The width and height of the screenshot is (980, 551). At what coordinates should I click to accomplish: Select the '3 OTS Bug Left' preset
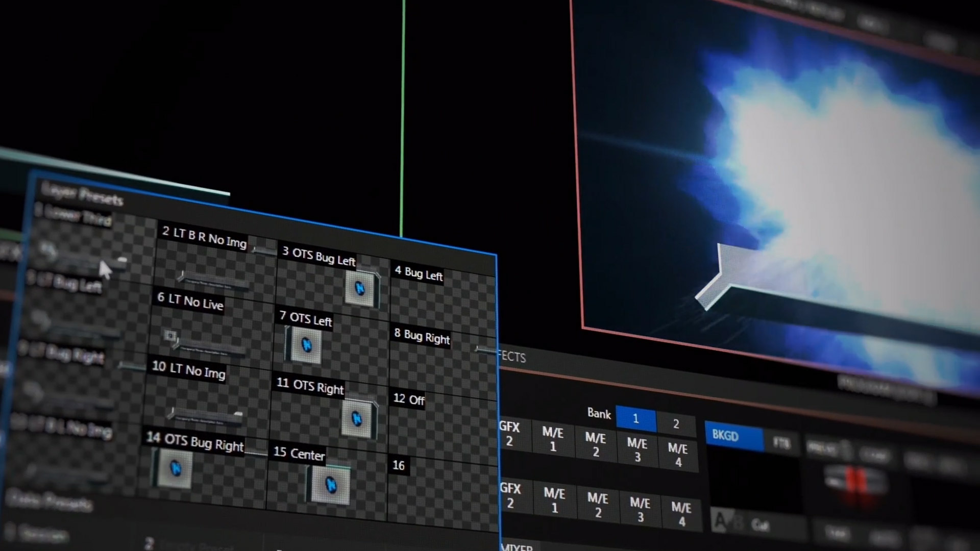(x=332, y=282)
